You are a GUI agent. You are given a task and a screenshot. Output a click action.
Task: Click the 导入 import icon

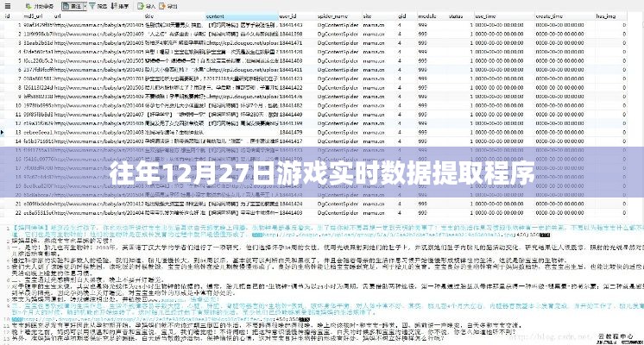coord(141,6)
